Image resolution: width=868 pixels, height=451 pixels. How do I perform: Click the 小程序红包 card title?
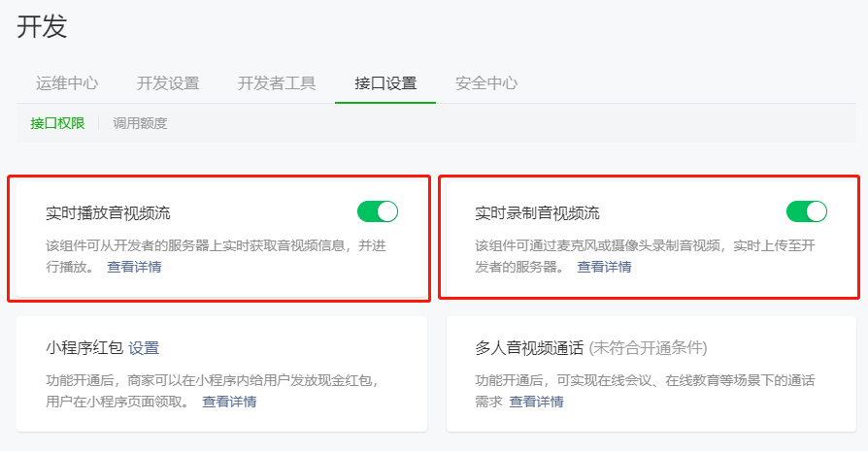(84, 348)
